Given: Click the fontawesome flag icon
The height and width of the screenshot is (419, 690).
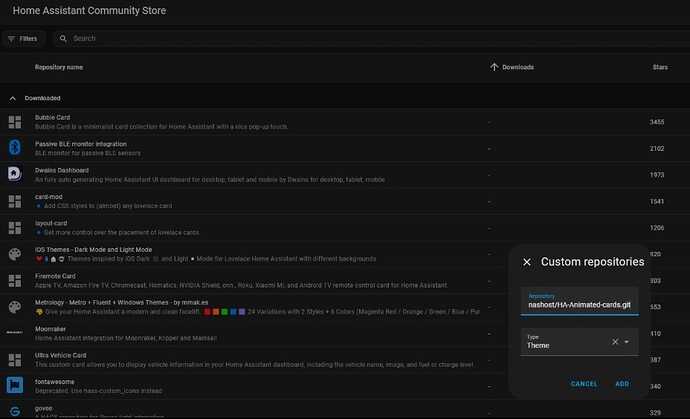Looking at the screenshot, I should (x=15, y=385).
